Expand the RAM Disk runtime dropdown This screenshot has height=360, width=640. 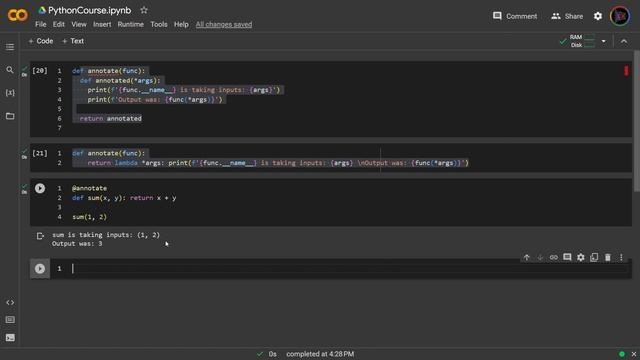point(604,41)
